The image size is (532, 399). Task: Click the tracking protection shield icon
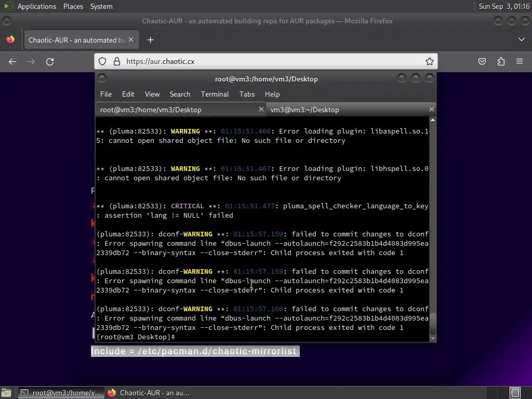click(102, 61)
